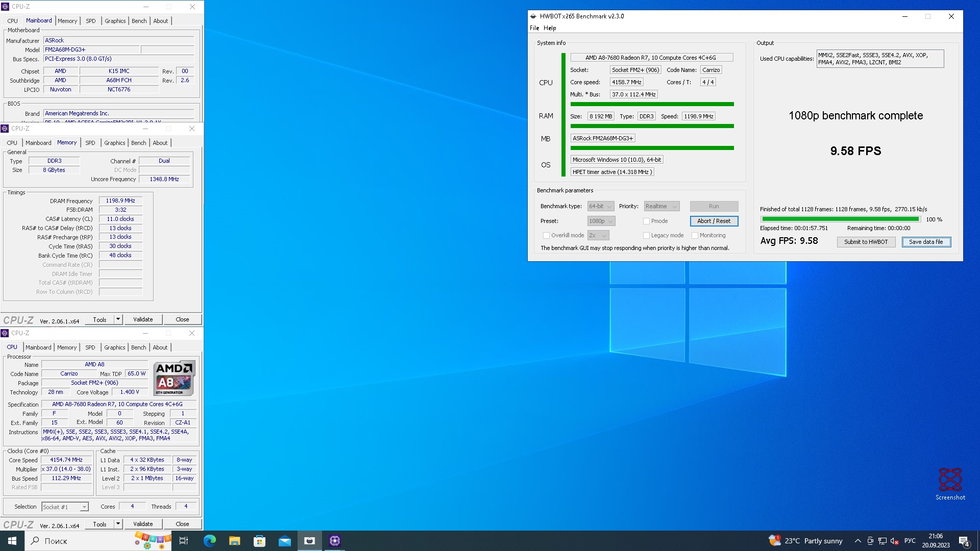
Task: Launch Microsoft Edge from the taskbar
Action: (x=209, y=541)
